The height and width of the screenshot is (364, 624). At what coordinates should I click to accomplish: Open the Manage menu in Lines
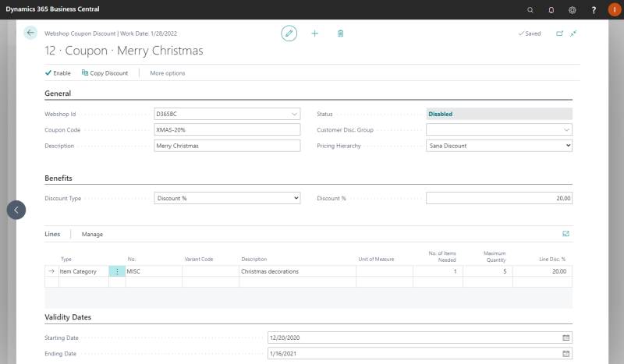(x=92, y=235)
